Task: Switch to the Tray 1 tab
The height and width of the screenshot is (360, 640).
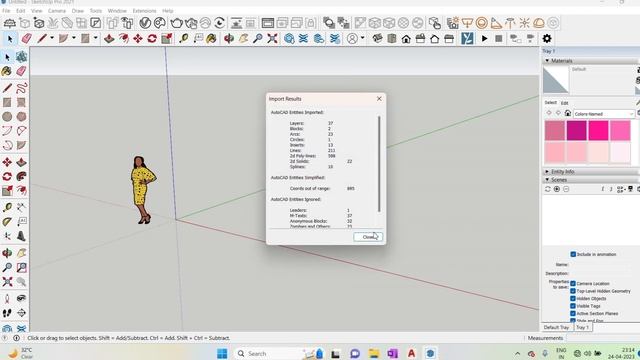Action: tap(582, 327)
